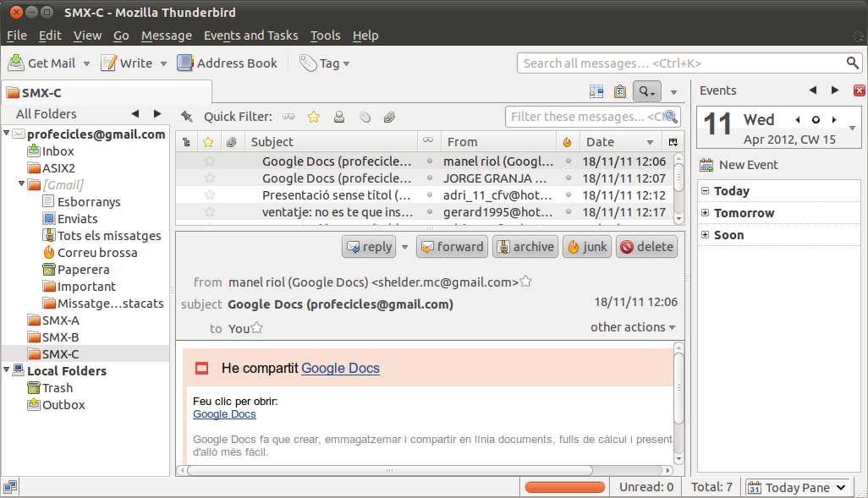
Task: Archive the current message
Action: tap(525, 247)
